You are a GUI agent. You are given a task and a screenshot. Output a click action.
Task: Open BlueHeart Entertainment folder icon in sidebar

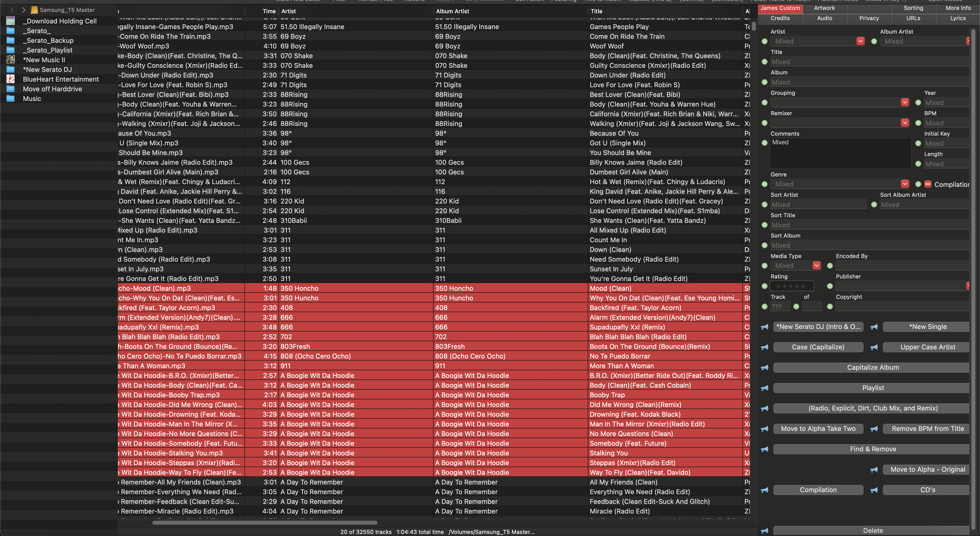tap(11, 79)
